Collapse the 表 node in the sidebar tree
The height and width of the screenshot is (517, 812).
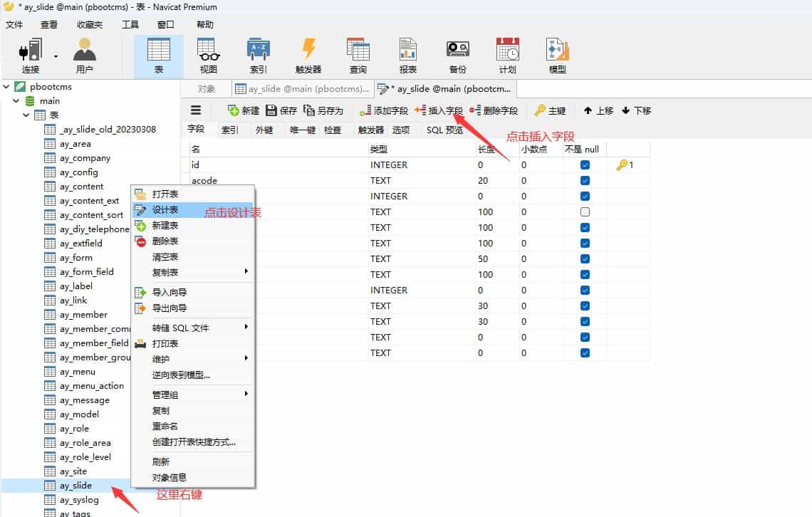pos(26,115)
